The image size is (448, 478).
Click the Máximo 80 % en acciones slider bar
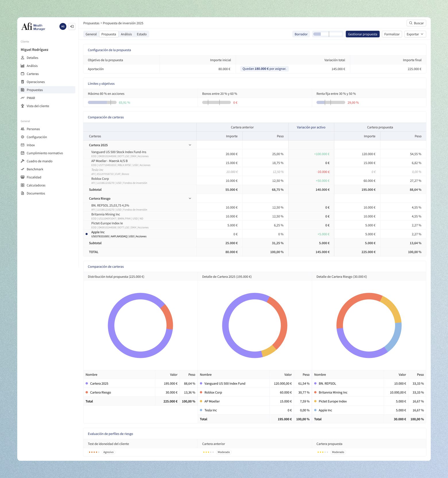[x=102, y=103]
